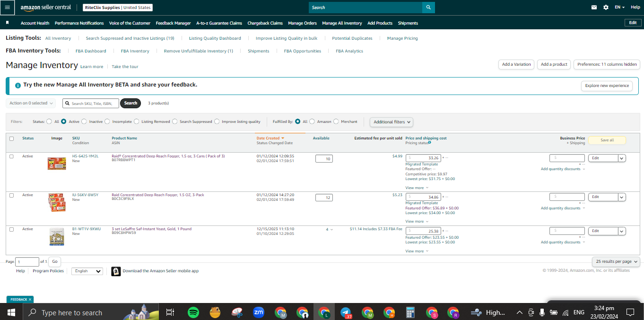Select Fulfilled By Merchant radio button
The image size is (644, 320).
[336, 121]
